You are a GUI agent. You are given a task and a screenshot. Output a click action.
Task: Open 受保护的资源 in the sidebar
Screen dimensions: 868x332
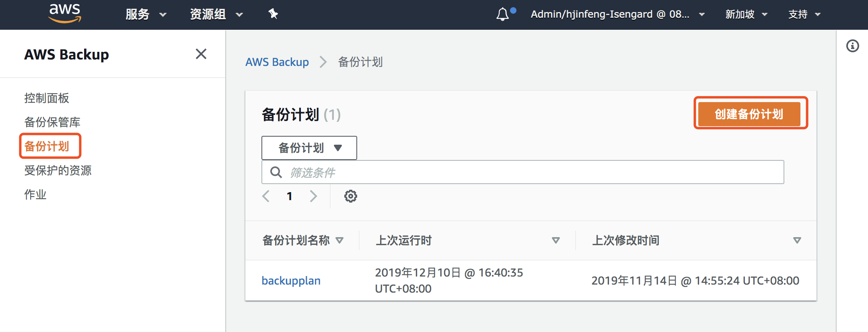coord(58,170)
